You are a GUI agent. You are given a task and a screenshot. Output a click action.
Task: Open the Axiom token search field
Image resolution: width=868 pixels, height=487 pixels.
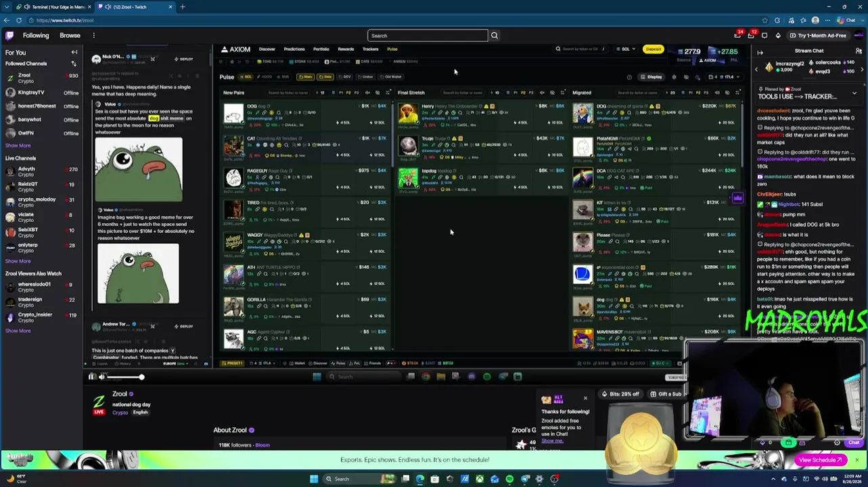[582, 49]
